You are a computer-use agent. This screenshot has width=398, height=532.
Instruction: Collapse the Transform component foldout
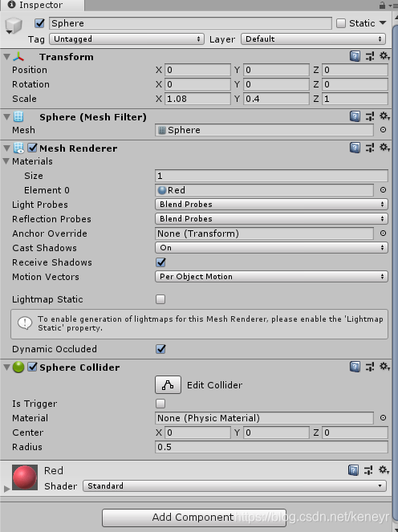click(6, 57)
